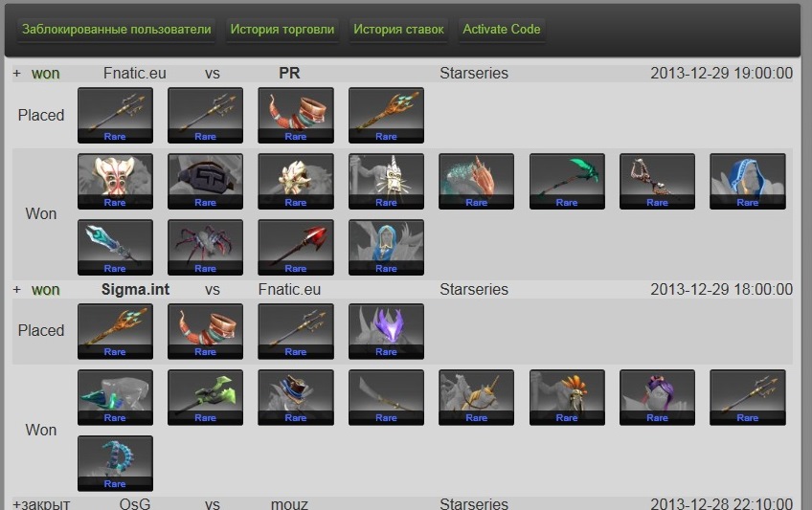Click the horn item placed on Sigma.int match
The height and width of the screenshot is (510, 812).
tap(206, 332)
